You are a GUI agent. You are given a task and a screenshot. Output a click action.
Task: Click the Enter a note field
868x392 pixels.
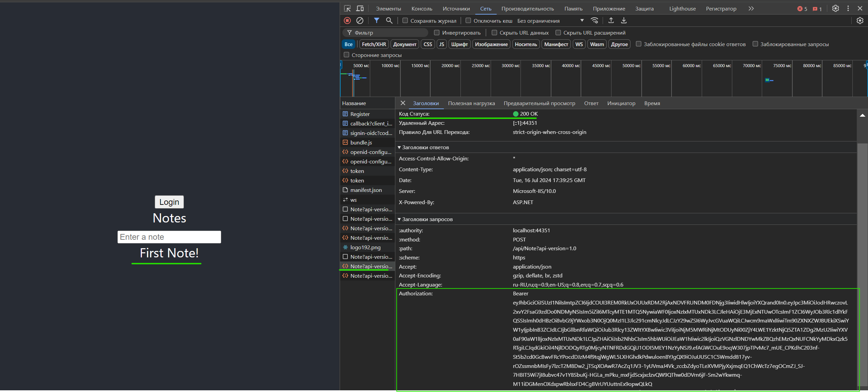pos(169,237)
